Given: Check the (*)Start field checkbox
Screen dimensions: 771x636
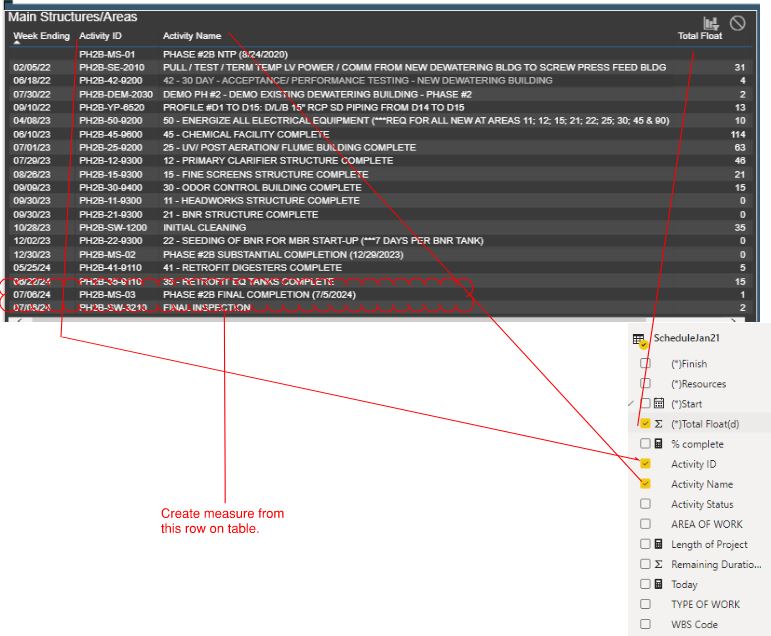Looking at the screenshot, I should click(x=645, y=404).
